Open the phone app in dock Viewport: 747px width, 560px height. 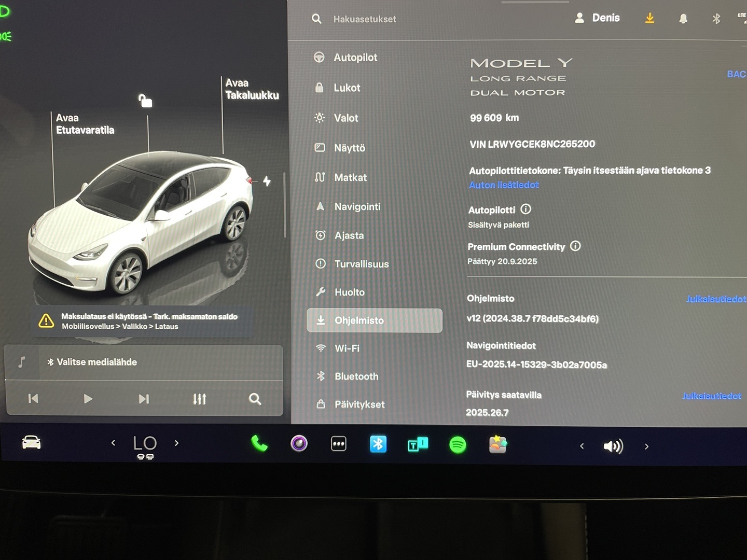259,443
